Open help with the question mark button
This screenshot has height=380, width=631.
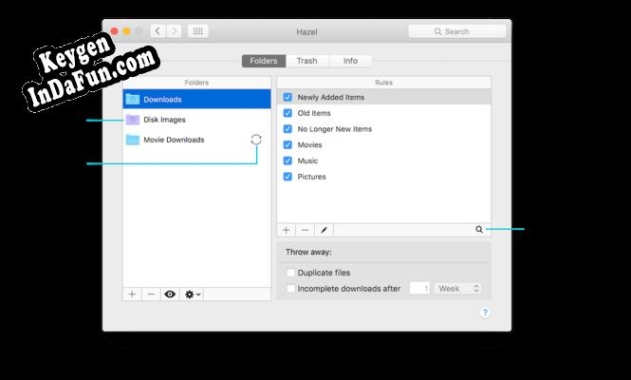coord(485,312)
